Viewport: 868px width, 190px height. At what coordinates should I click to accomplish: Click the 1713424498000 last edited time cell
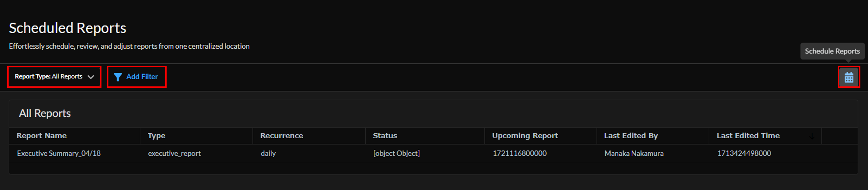coord(744,153)
